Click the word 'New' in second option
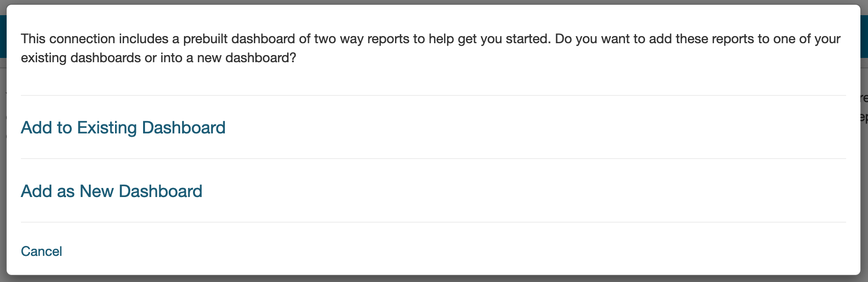 (96, 191)
